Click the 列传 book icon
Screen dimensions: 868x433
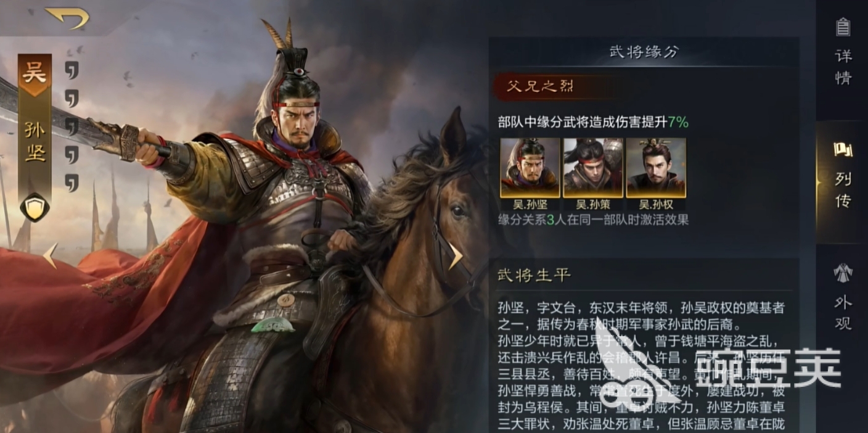[843, 149]
